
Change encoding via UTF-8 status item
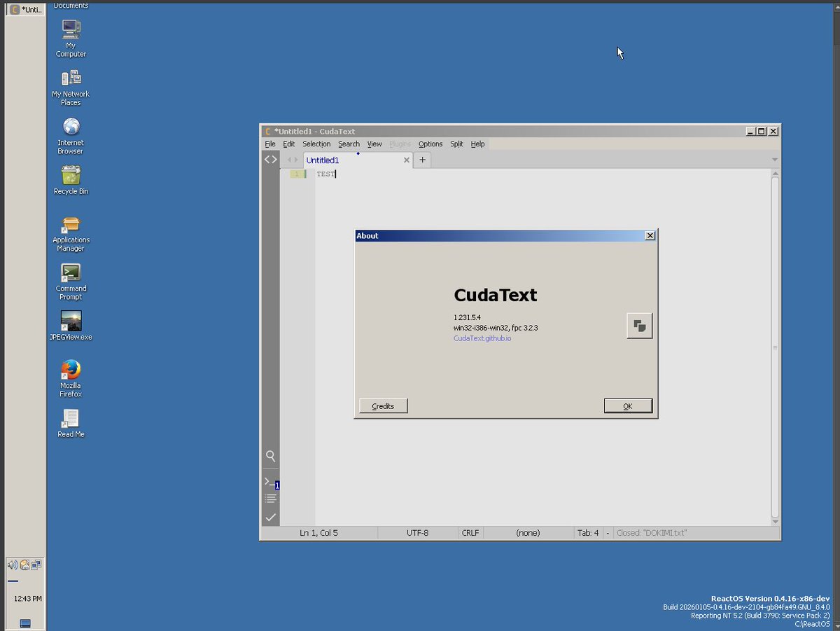pyautogui.click(x=417, y=532)
